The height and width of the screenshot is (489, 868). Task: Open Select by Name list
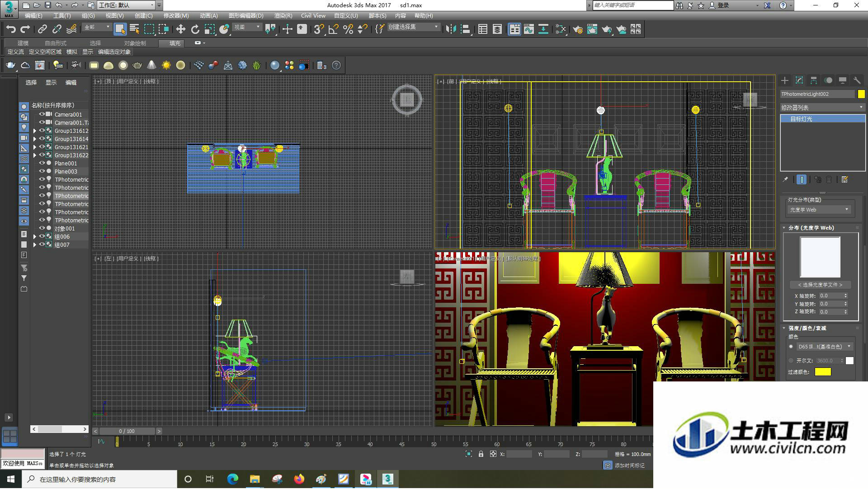134,29
